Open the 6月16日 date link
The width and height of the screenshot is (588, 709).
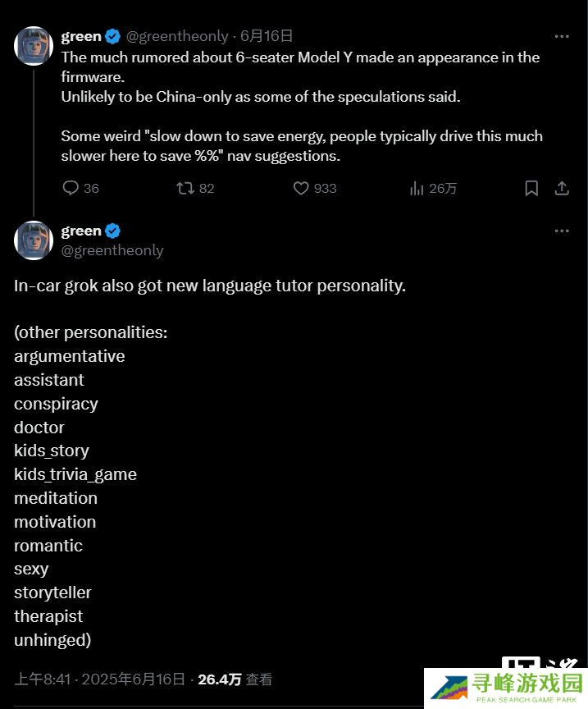[267, 36]
